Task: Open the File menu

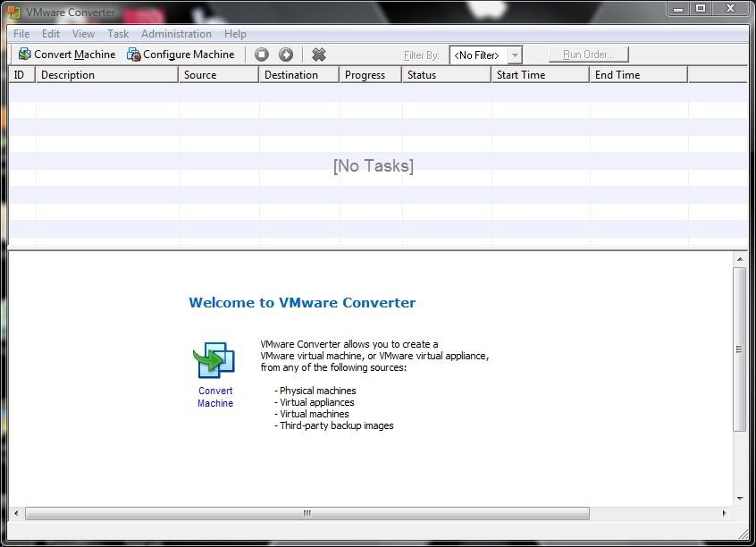Action: point(21,34)
